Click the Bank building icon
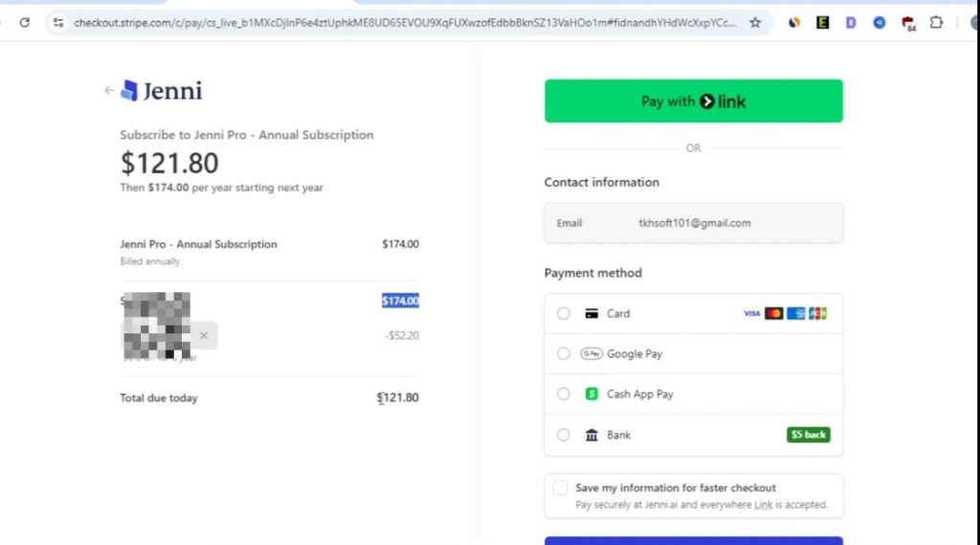Screen dimensions: 980x545 [591, 435]
